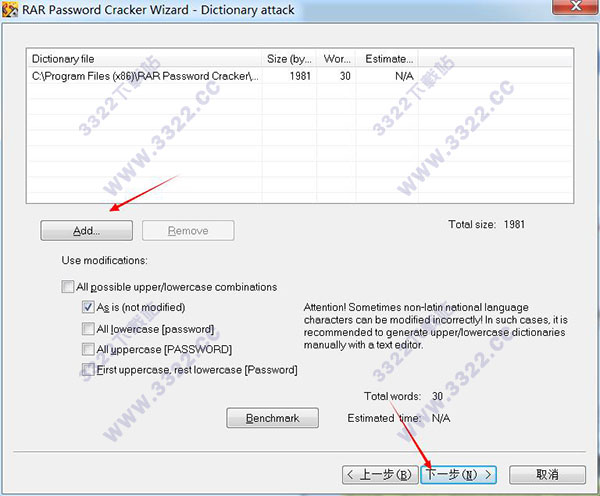Image resolution: width=600 pixels, height=496 pixels.
Task: Click the Wor... column header
Action: pos(336,59)
